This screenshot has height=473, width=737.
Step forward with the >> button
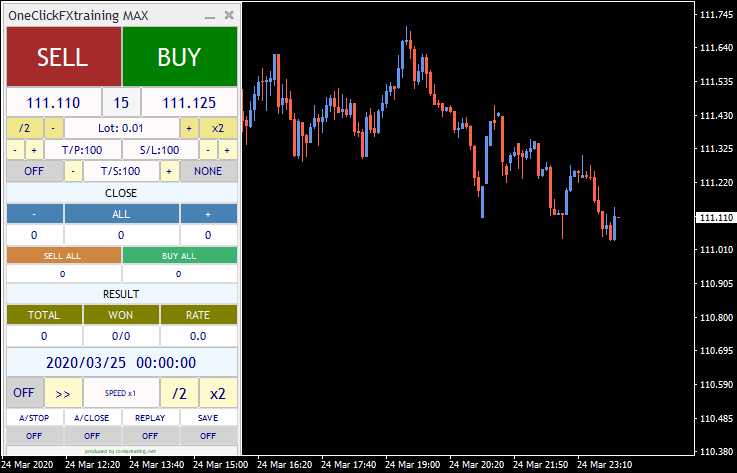point(63,393)
